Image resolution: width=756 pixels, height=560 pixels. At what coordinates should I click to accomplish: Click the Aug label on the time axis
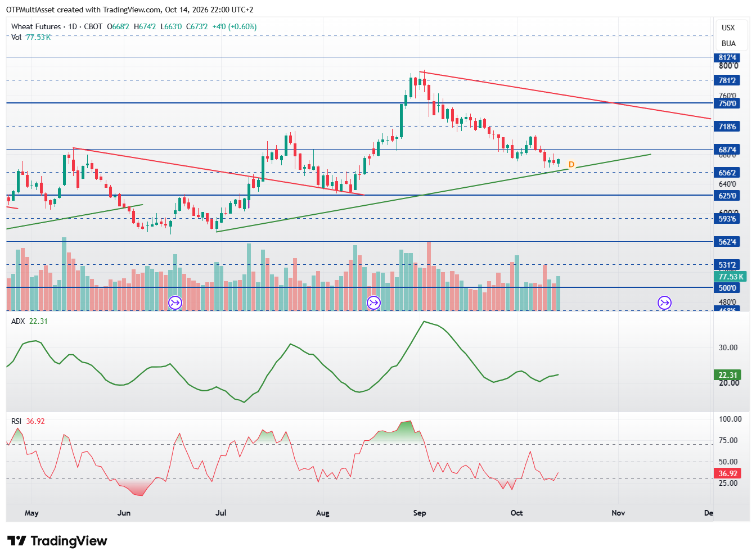(323, 513)
